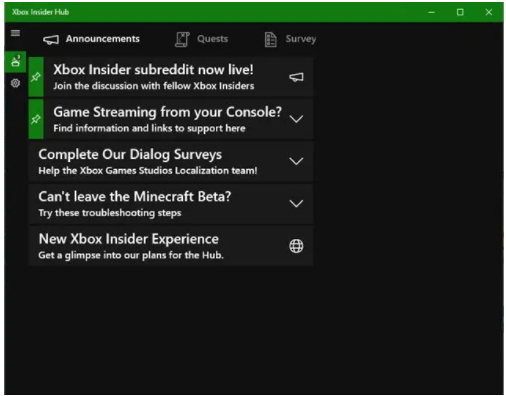Open 'Game Streaming from your Console?' title
The image size is (506, 396).
click(168, 112)
